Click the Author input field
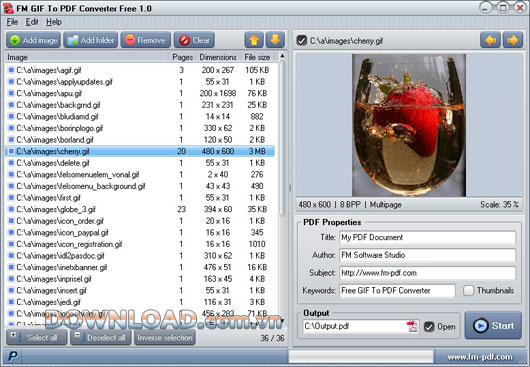 (428, 255)
